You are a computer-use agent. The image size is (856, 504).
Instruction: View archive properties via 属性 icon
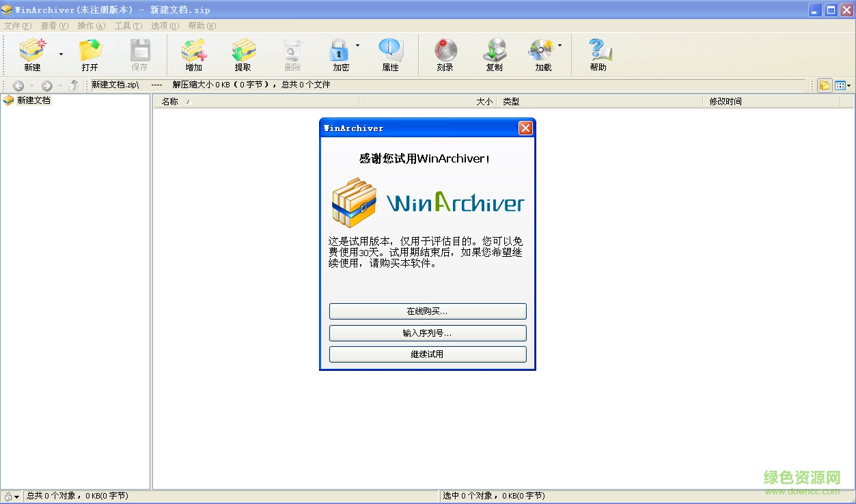pos(390,55)
